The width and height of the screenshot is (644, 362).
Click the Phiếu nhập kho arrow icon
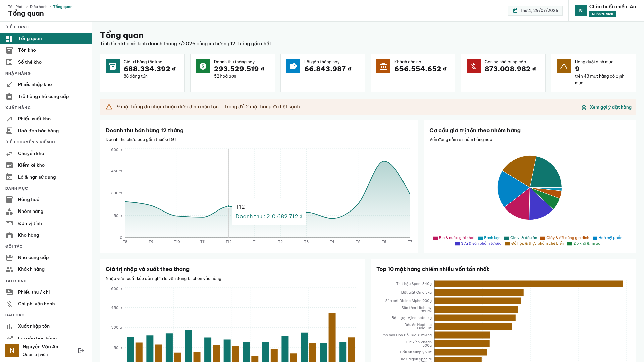coord(9,85)
